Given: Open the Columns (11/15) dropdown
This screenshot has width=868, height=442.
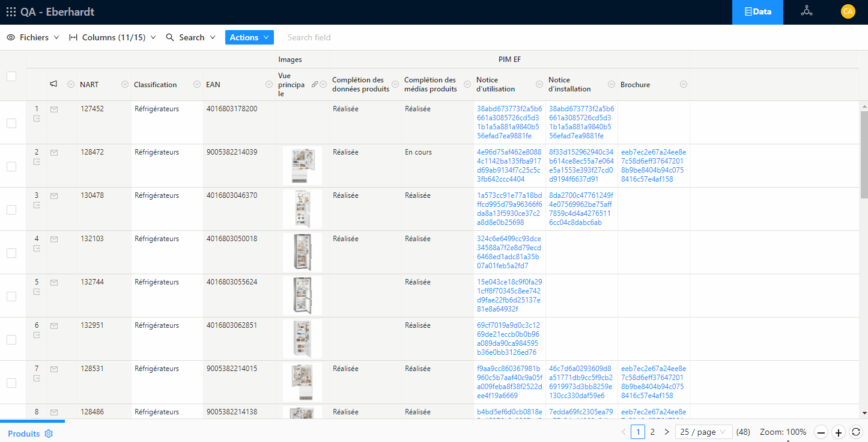Looking at the screenshot, I should (x=112, y=37).
